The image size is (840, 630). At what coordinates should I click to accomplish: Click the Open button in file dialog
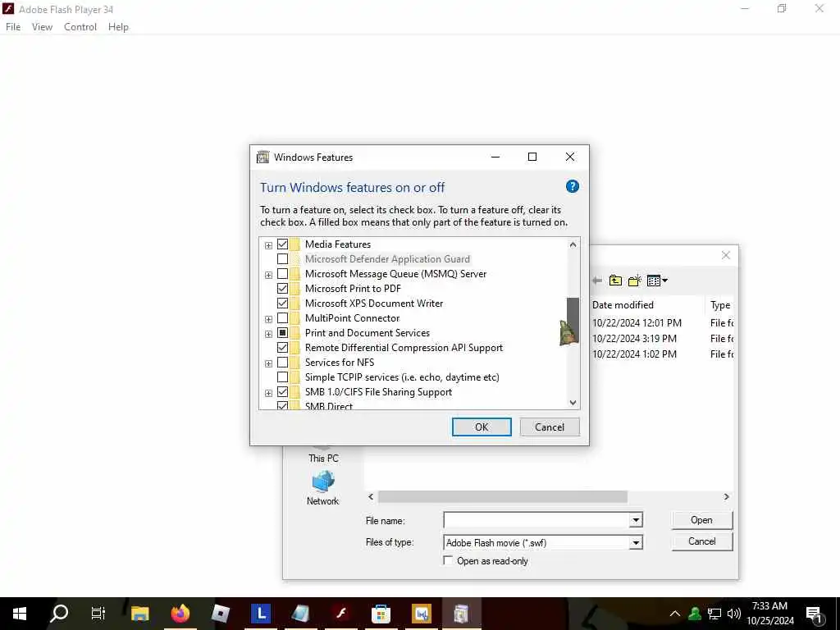(x=702, y=520)
